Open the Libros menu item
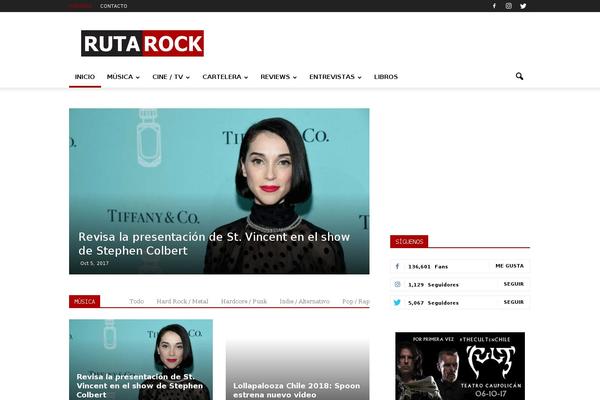This screenshot has height=400, width=600. [x=386, y=77]
